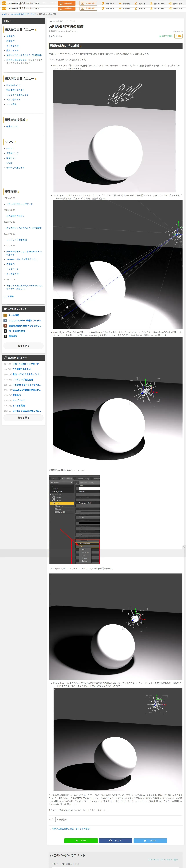Screen dimensions: 186x868
Task: Post the page with the Tweet button
Action: click(151, 840)
